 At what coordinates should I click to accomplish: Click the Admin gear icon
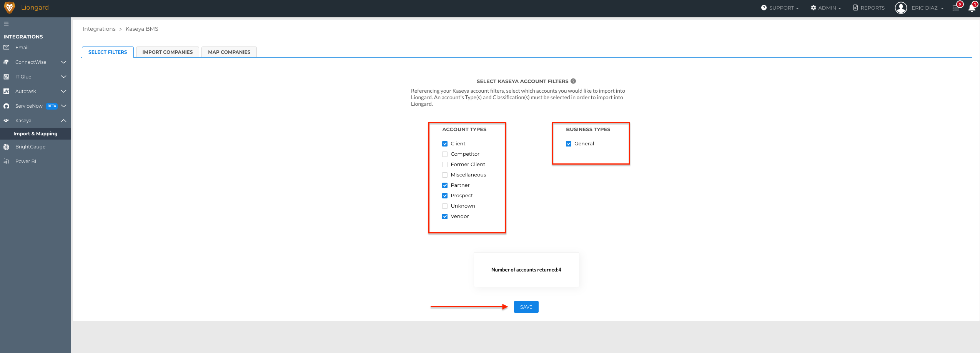(x=814, y=8)
